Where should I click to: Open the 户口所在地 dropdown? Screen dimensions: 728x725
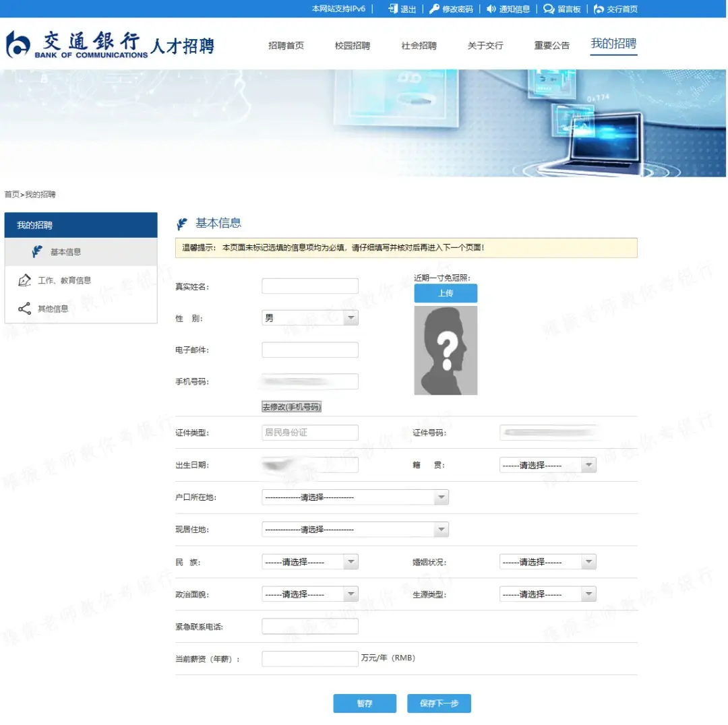click(x=355, y=497)
